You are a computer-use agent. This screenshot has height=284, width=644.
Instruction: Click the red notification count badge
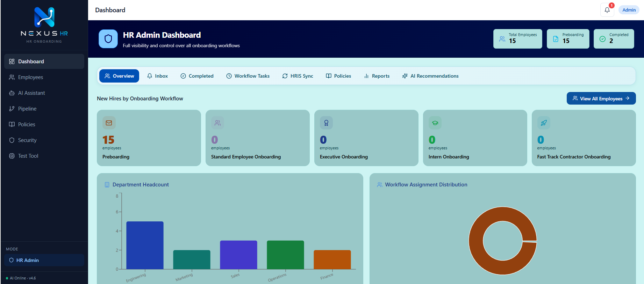click(611, 5)
